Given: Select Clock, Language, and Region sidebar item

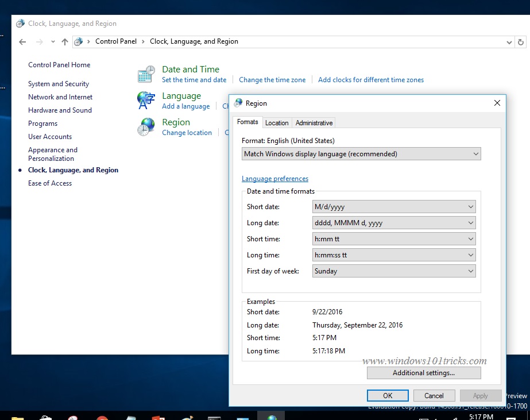Looking at the screenshot, I should pyautogui.click(x=73, y=170).
